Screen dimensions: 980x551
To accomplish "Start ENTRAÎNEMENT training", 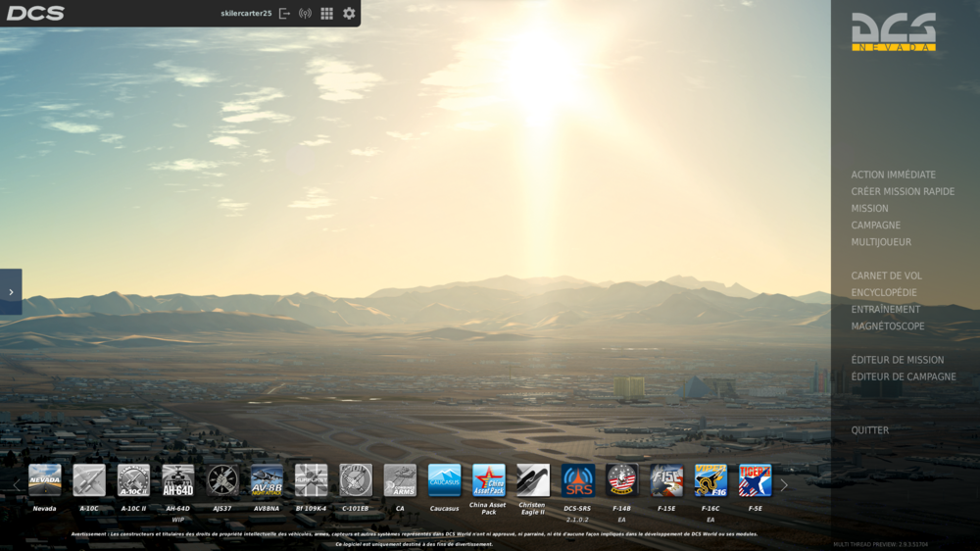I will 885,310.
